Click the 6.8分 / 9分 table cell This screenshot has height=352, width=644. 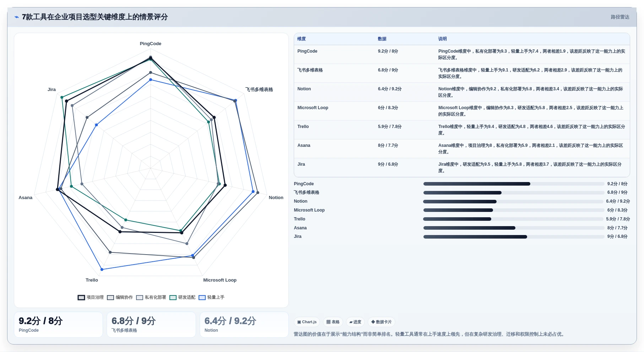[x=388, y=70]
